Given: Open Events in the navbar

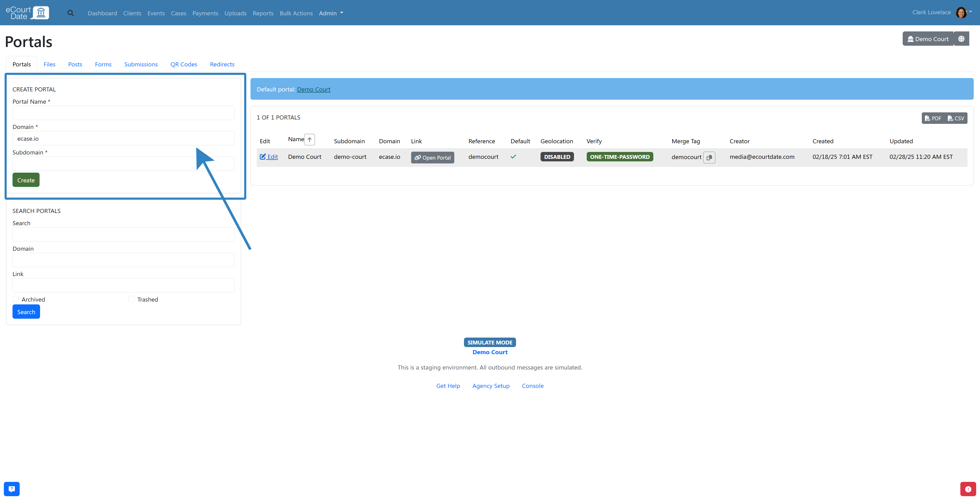Looking at the screenshot, I should click(x=156, y=13).
